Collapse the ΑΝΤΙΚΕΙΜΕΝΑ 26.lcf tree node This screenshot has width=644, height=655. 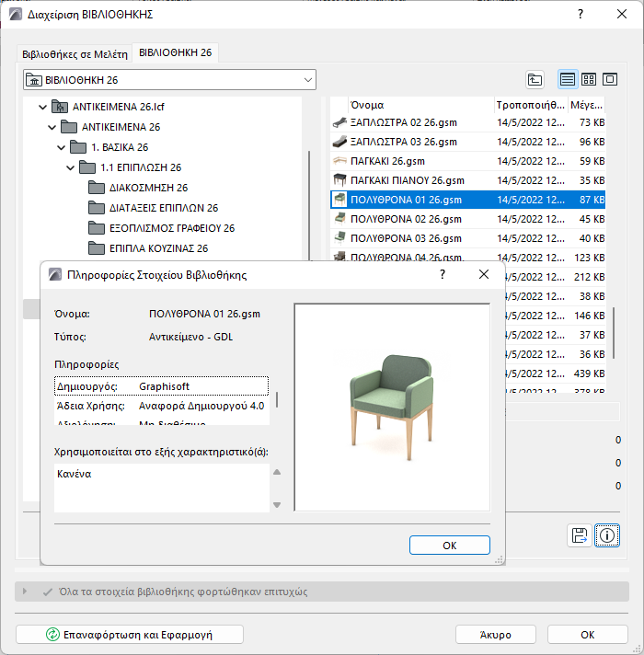tap(42, 107)
